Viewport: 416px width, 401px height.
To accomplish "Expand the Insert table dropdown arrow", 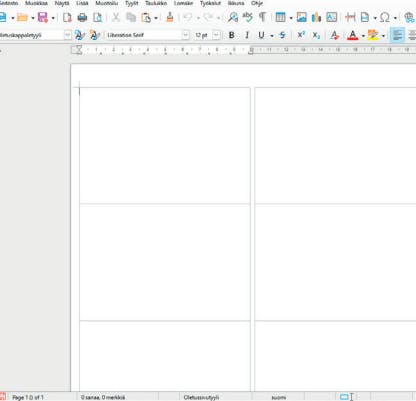I will click(x=291, y=18).
